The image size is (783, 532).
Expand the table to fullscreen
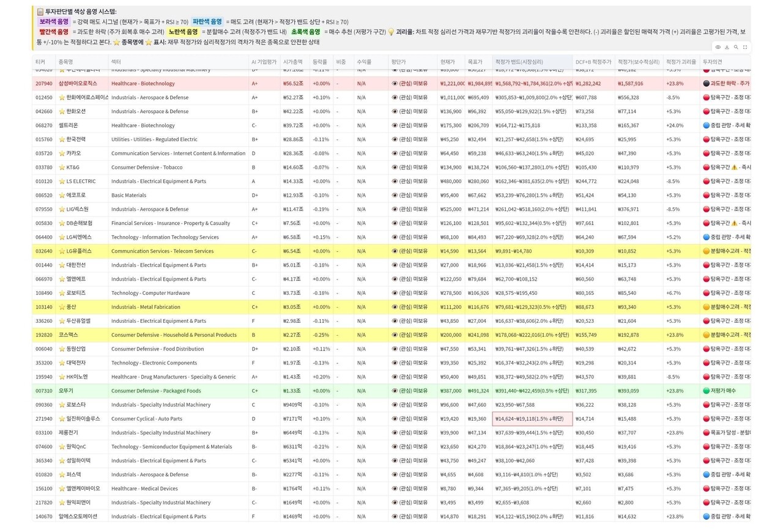(x=745, y=47)
